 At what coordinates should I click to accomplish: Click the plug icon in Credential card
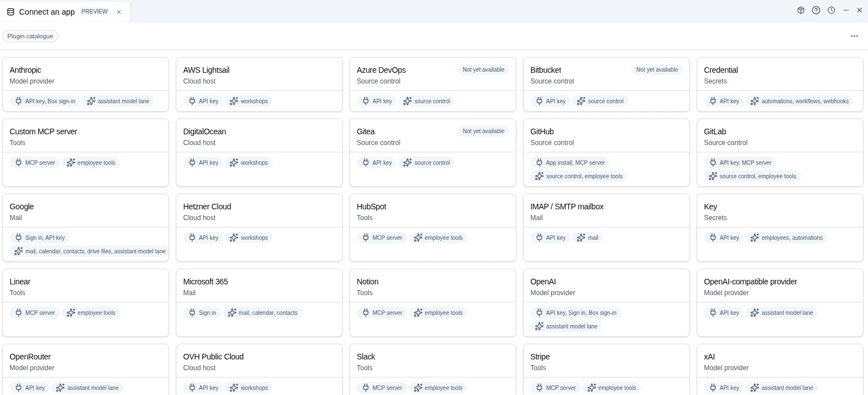713,101
